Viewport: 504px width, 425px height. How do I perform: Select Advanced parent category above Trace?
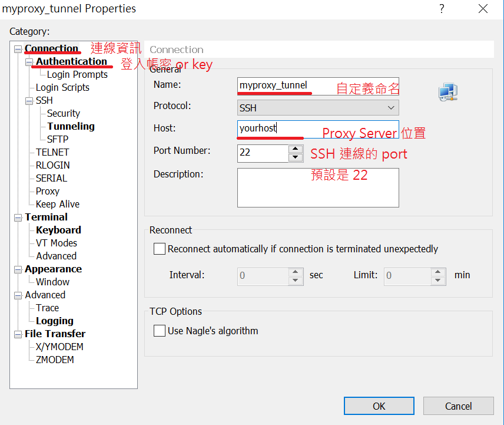click(45, 295)
